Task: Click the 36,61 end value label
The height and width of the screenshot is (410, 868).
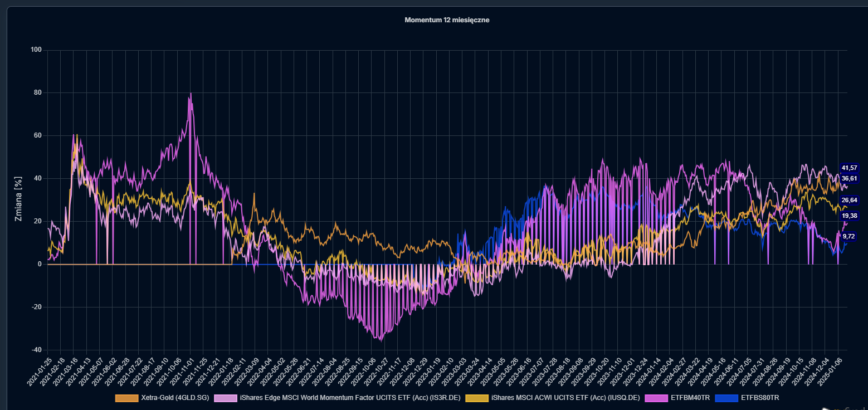Action: pyautogui.click(x=849, y=178)
